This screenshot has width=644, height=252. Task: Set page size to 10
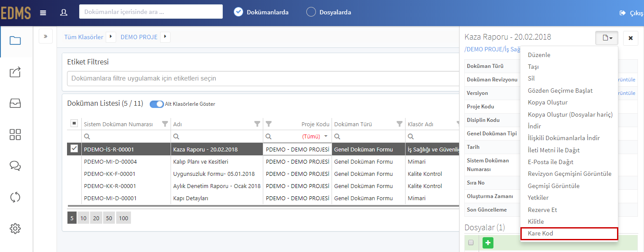tap(83, 218)
